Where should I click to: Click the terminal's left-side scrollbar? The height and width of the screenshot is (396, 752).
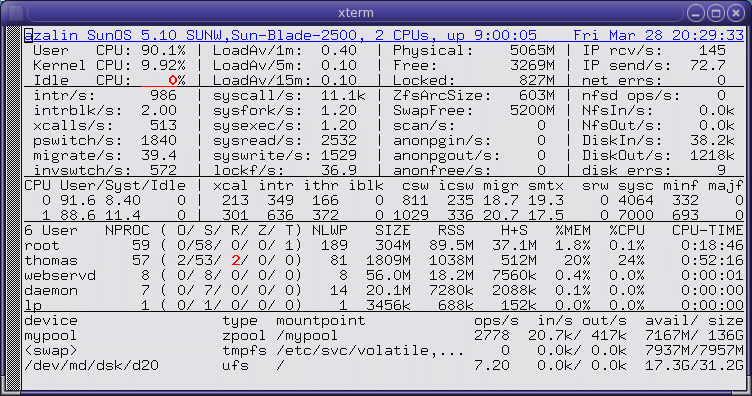point(13,209)
